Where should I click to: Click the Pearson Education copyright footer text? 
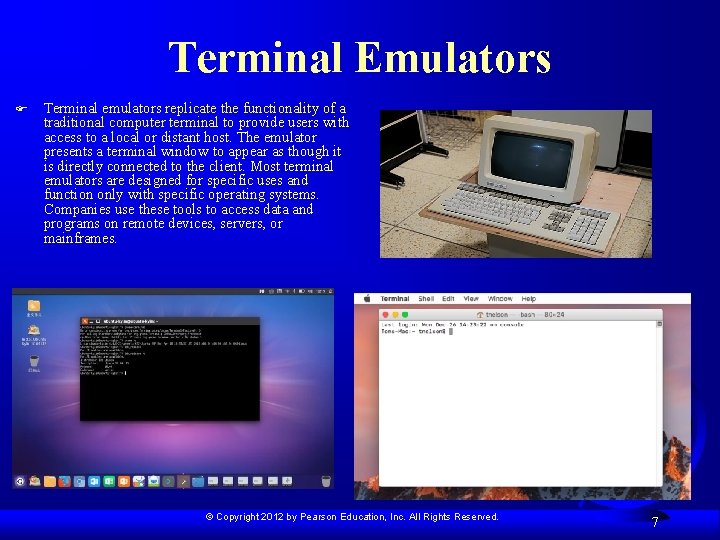[x=352, y=517]
